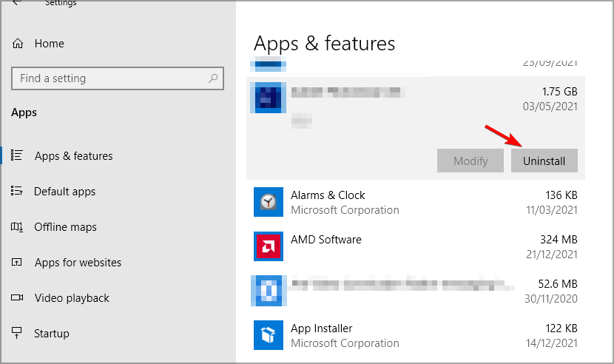
Task: Open the Offline maps settings page
Action: (x=65, y=227)
